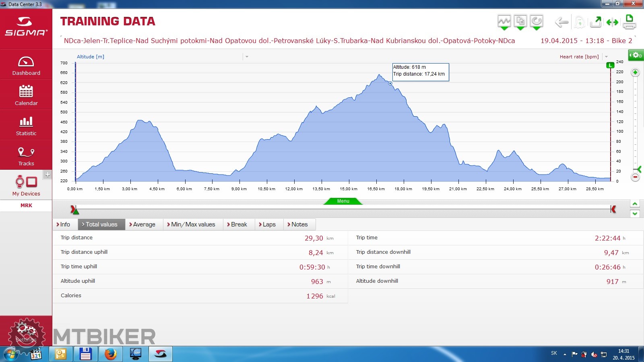Viewport: 644px width, 362px height.
Task: Go back using the left arrow icon
Action: click(x=561, y=22)
